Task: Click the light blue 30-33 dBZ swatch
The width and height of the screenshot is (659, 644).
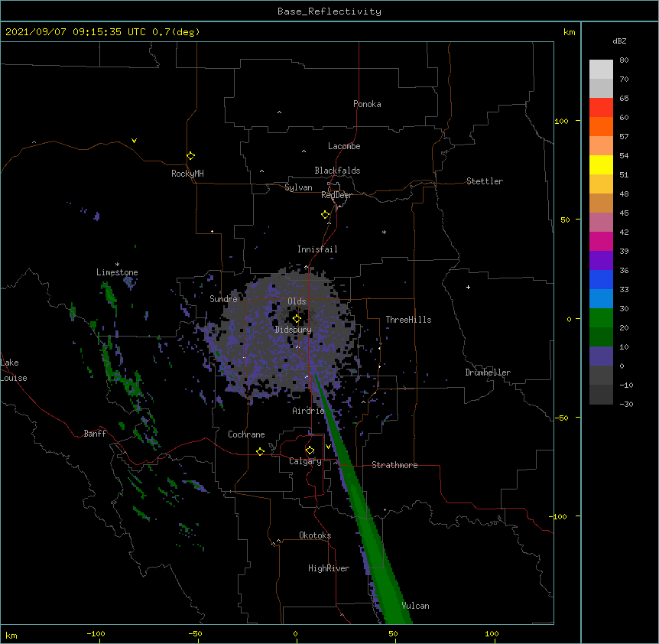Action: pyautogui.click(x=601, y=299)
